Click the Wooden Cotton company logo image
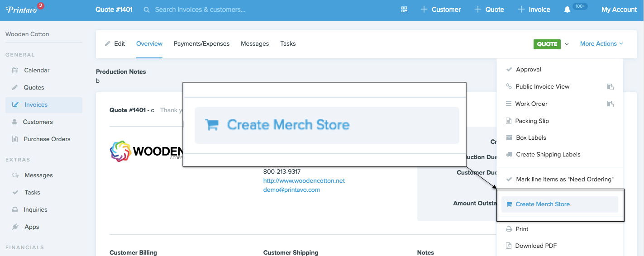This screenshot has height=256, width=644. (146, 151)
